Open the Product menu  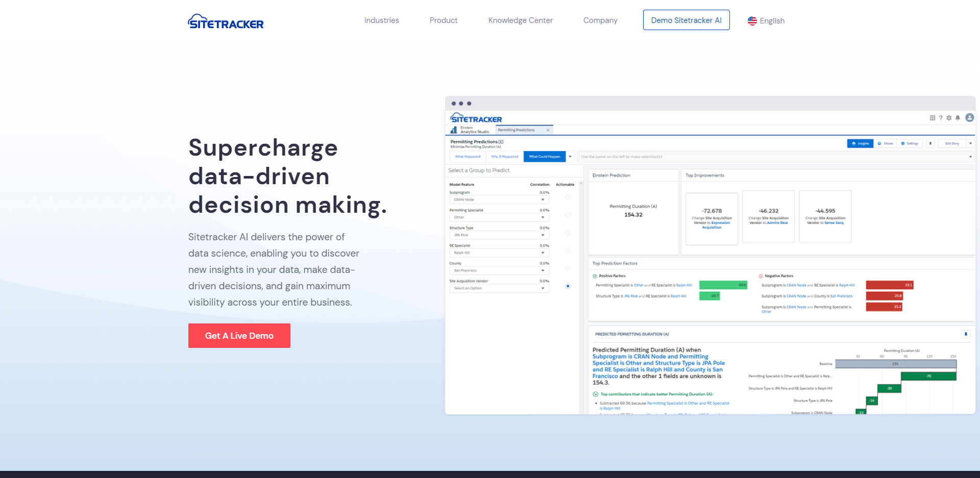444,20
